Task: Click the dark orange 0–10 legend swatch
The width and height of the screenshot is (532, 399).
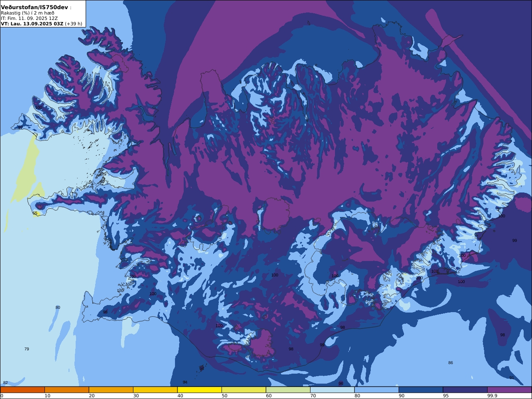Action: tap(22, 390)
